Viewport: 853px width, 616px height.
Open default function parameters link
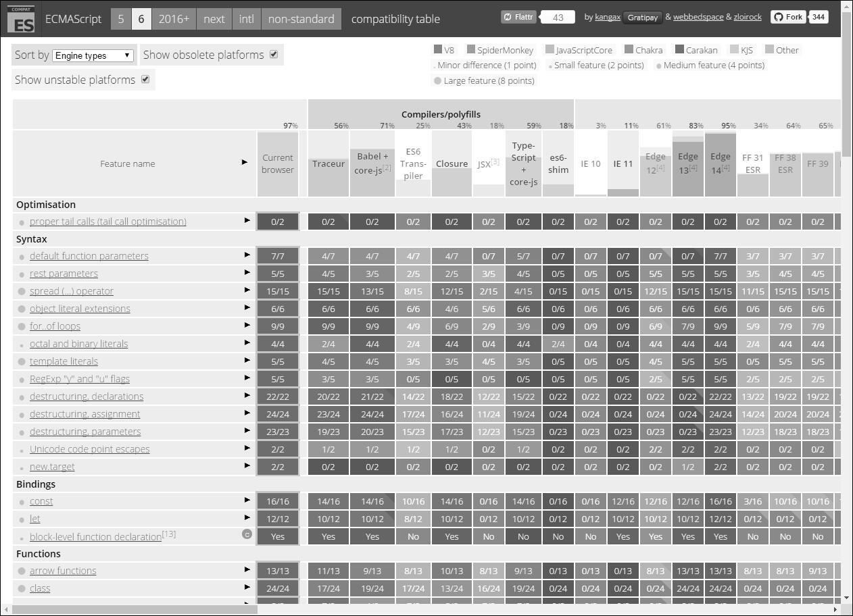point(89,256)
